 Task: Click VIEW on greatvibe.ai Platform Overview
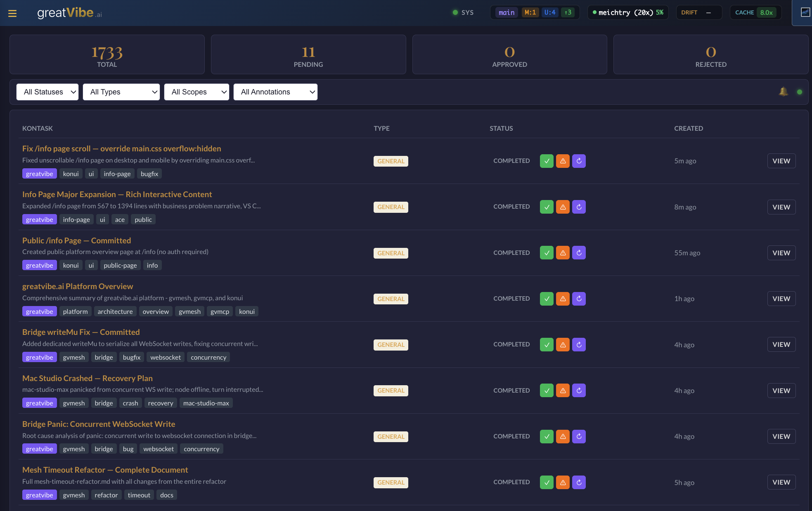click(781, 298)
